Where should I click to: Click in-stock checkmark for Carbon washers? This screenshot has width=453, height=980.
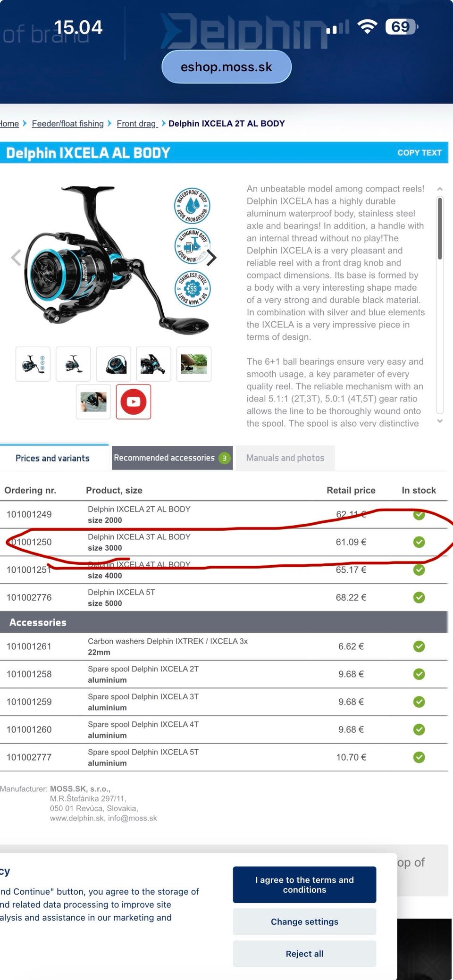click(x=419, y=646)
